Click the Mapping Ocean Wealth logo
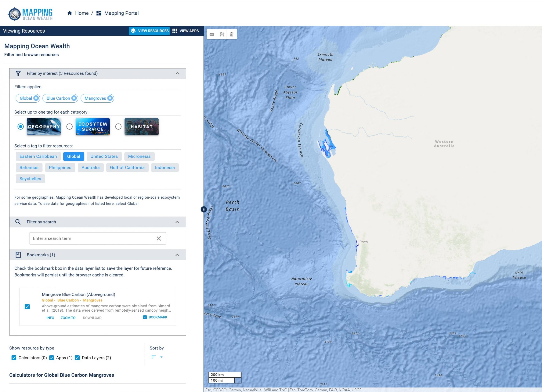This screenshot has width=542, height=392. 30,14
